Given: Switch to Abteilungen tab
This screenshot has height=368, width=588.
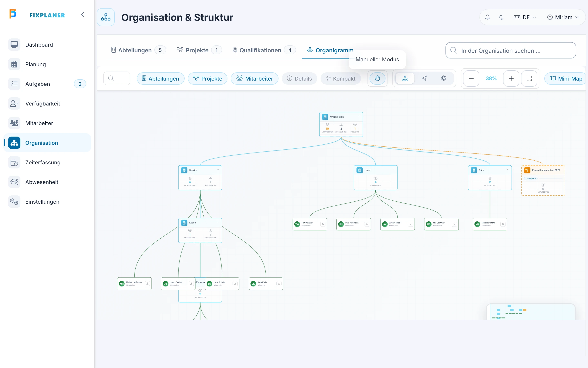Looking at the screenshot, I should tap(138, 50).
